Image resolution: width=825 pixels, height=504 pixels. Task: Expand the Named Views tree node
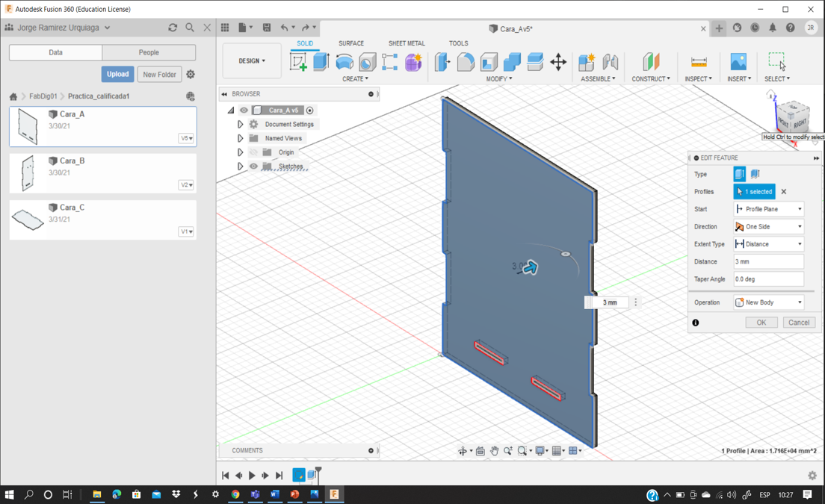(x=240, y=138)
